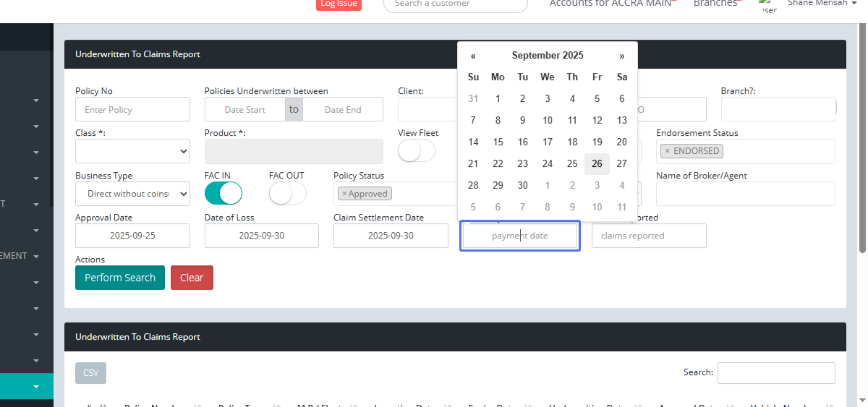This screenshot has height=407, width=868.
Task: Remove the ENDORSED tag
Action: tap(667, 151)
